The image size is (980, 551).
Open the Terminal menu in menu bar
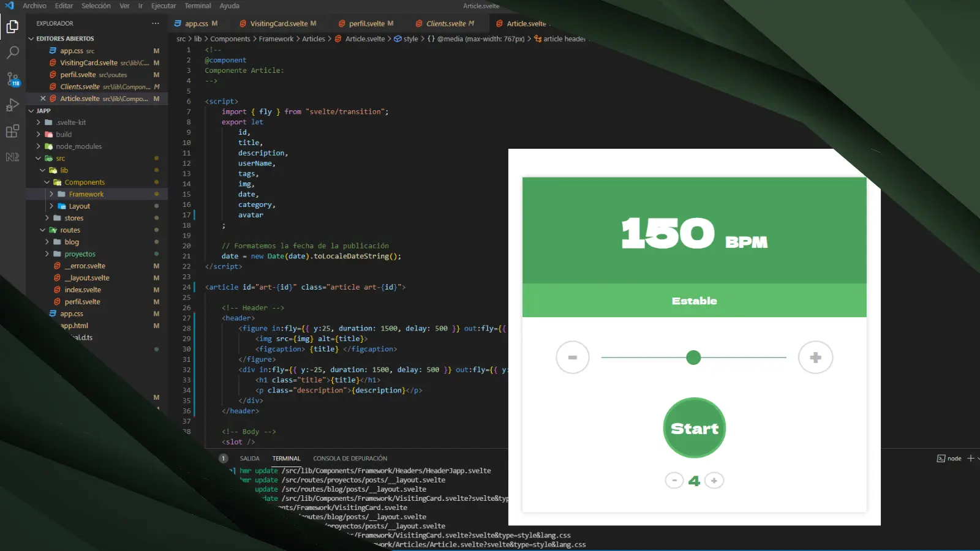click(x=197, y=6)
